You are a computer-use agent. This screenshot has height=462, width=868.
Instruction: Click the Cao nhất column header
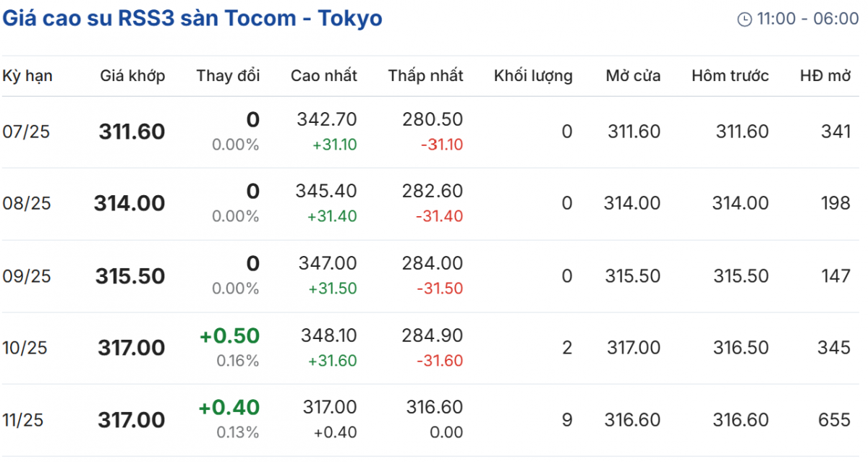click(x=324, y=76)
